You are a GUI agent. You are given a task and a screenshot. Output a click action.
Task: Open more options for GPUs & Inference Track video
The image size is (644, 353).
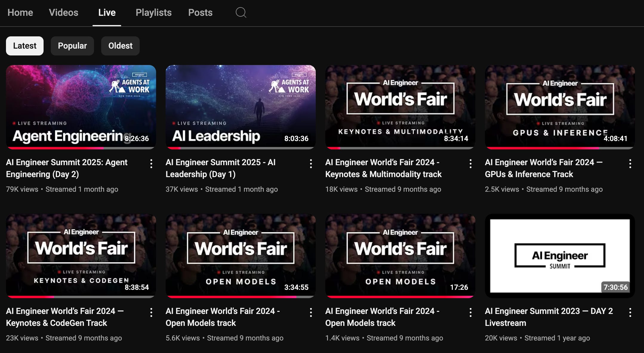pyautogui.click(x=630, y=163)
